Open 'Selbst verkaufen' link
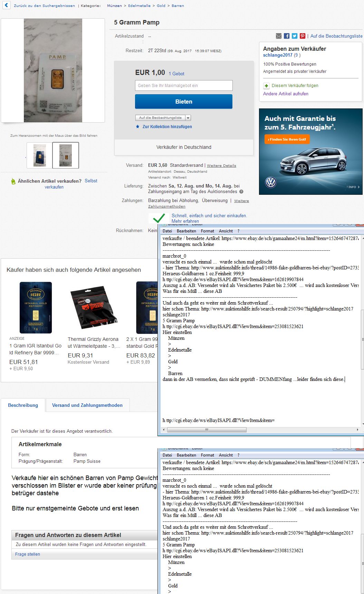 pos(71,184)
